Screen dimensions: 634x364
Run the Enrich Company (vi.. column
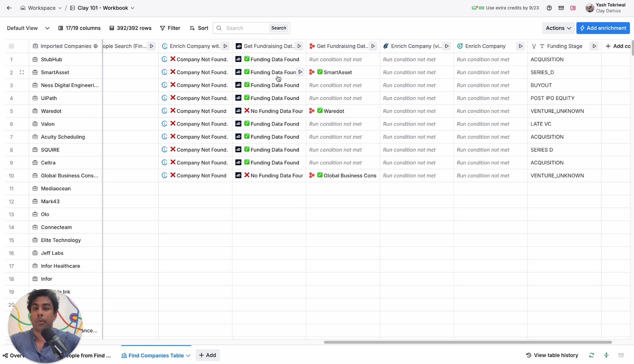447,46
